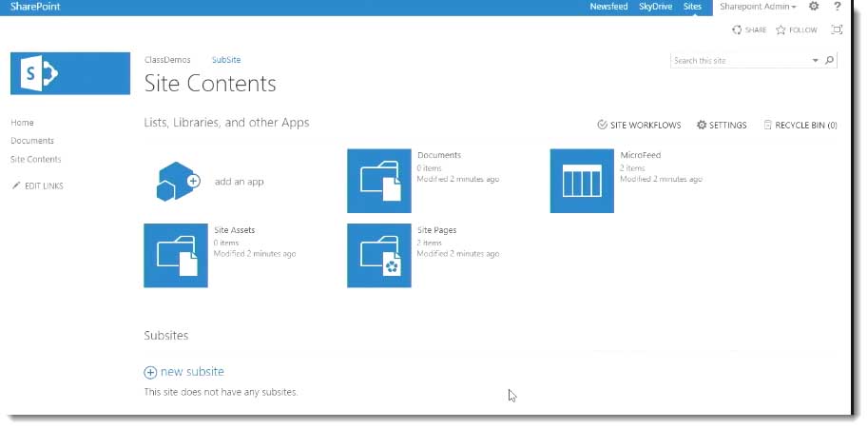Go to SkyDrive
868x429 pixels.
pos(656,7)
